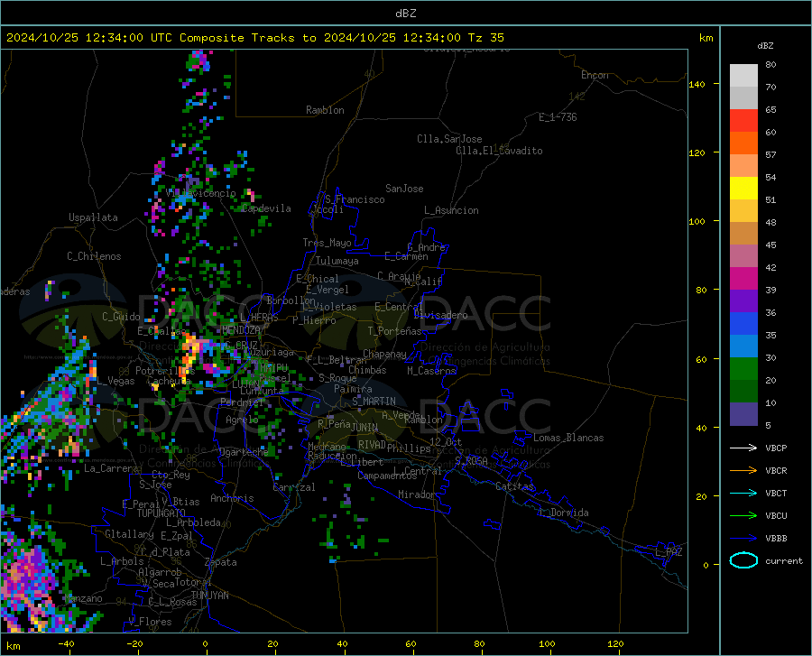Click the Villavicencio label on map
Viewport: 812px width, 656px height.
pyautogui.click(x=201, y=193)
